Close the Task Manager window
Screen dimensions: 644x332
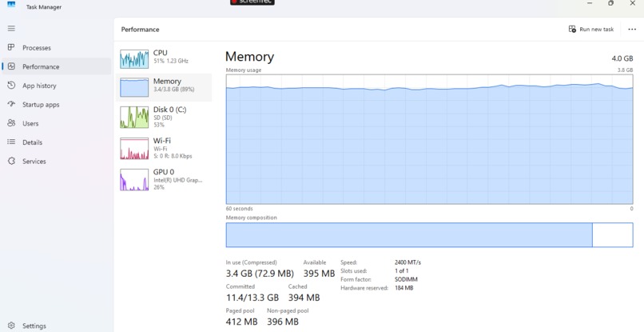633,3
